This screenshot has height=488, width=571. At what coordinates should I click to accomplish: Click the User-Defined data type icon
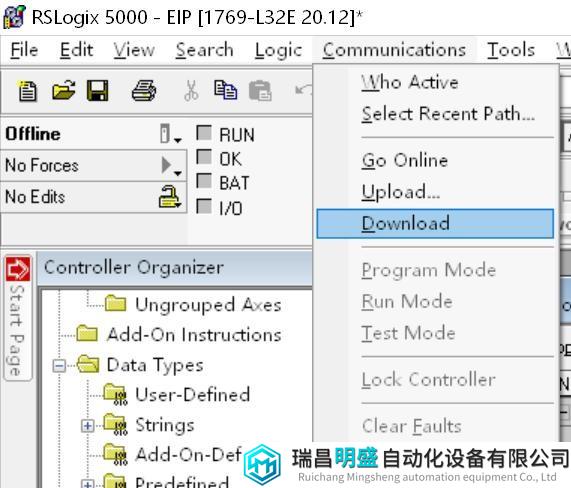115,394
